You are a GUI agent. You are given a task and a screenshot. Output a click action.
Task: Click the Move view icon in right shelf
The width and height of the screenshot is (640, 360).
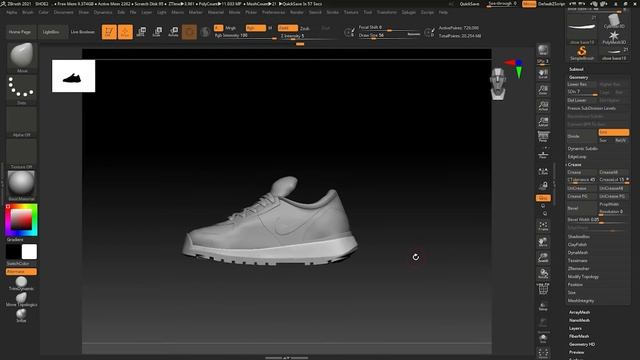tap(543, 242)
